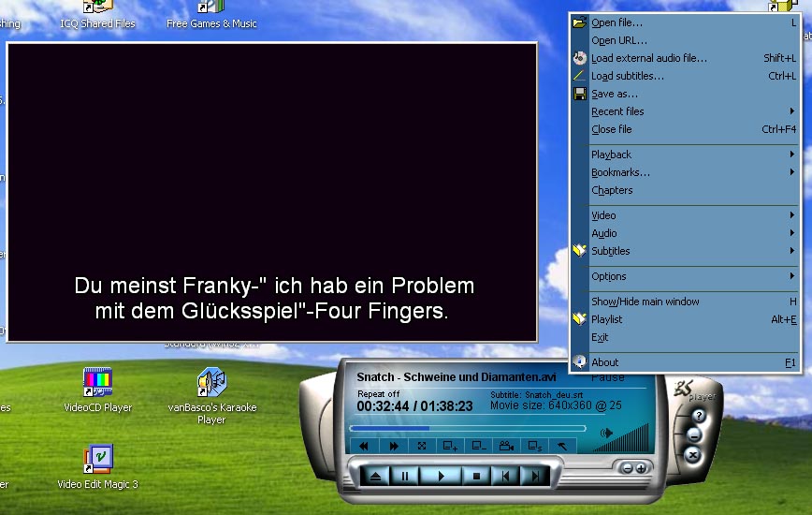Click the Video Edit Magic 3 desktop icon

(98, 466)
